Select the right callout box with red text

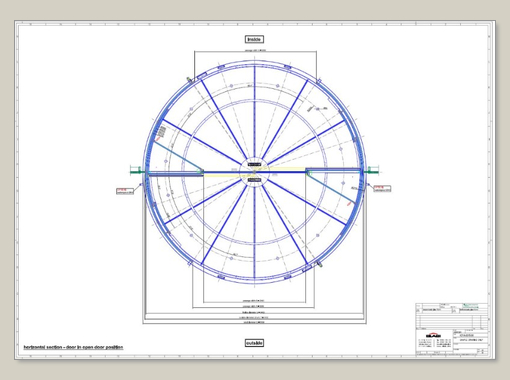click(x=382, y=188)
